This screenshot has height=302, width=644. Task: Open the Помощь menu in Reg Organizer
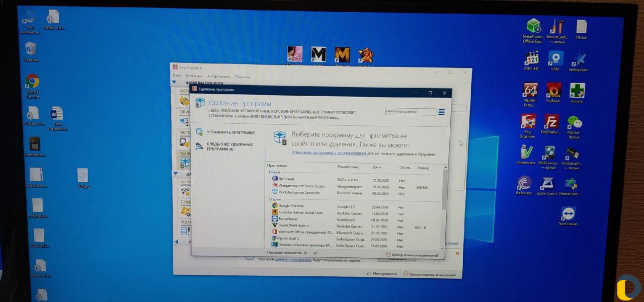tap(243, 77)
